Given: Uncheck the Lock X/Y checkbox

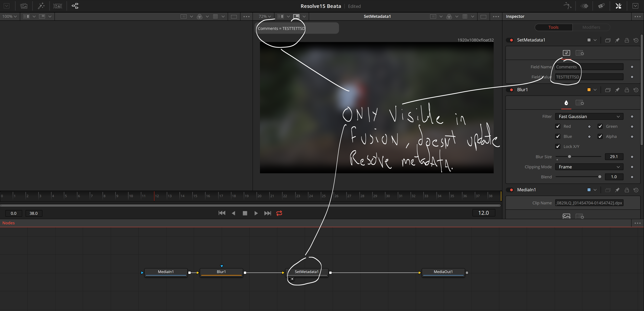Looking at the screenshot, I should point(558,146).
